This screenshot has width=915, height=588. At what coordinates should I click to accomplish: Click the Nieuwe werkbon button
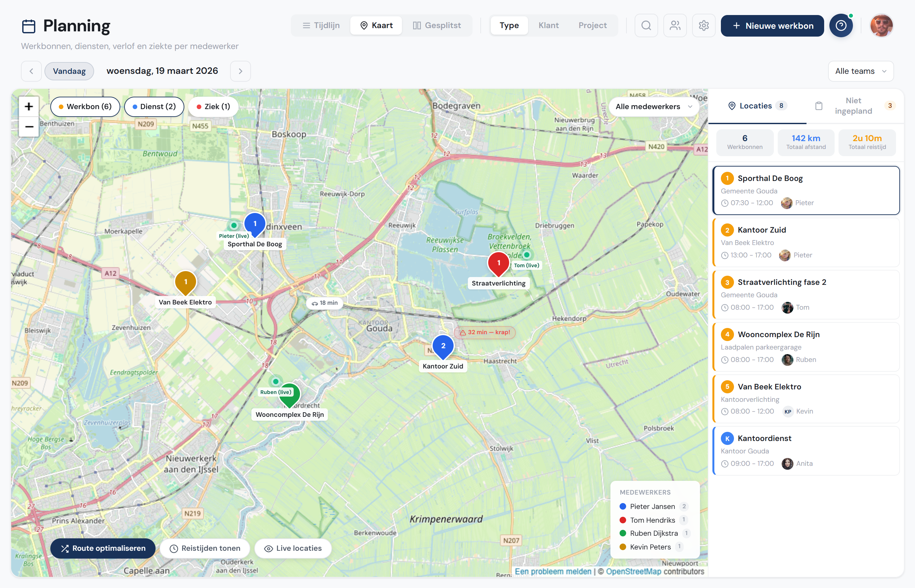pos(772,25)
